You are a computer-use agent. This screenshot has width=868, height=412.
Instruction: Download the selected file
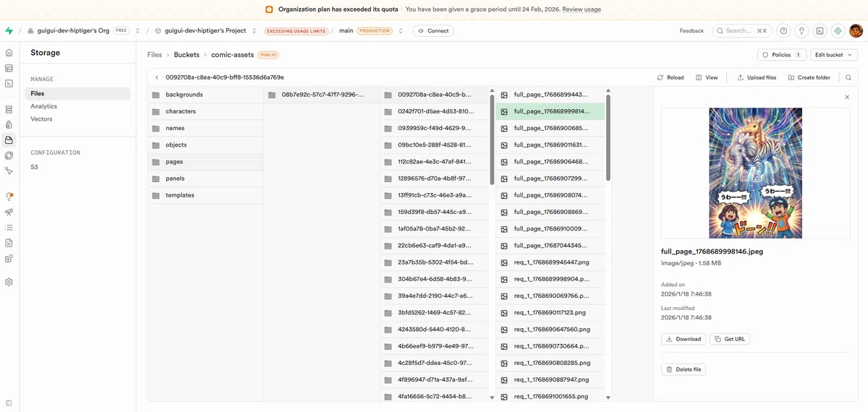(684, 339)
